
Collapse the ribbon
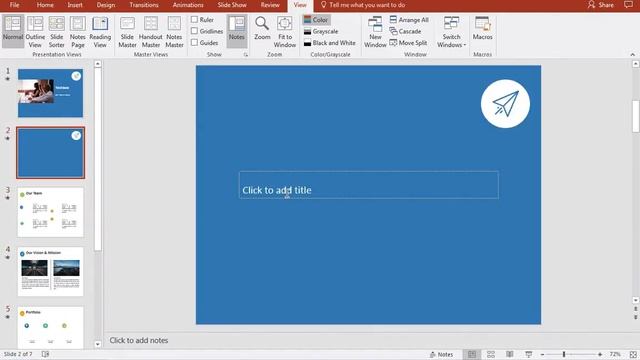(x=633, y=54)
